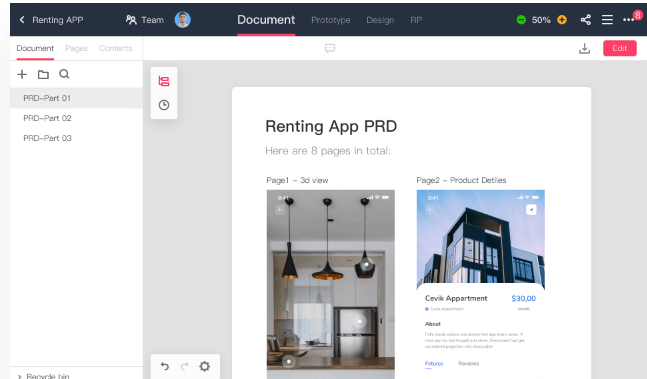Viewport: 647px width, 379px height.
Task: Zoom out with the green minus button
Action: (521, 19)
